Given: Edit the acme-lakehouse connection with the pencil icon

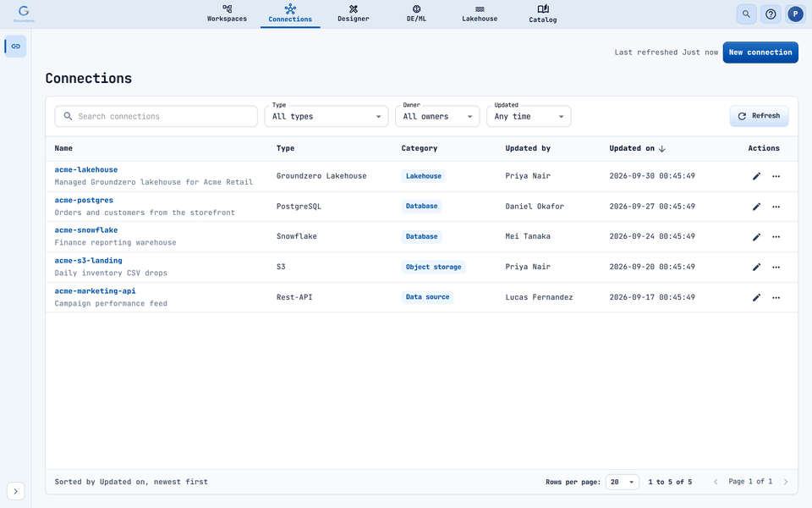Looking at the screenshot, I should [756, 176].
